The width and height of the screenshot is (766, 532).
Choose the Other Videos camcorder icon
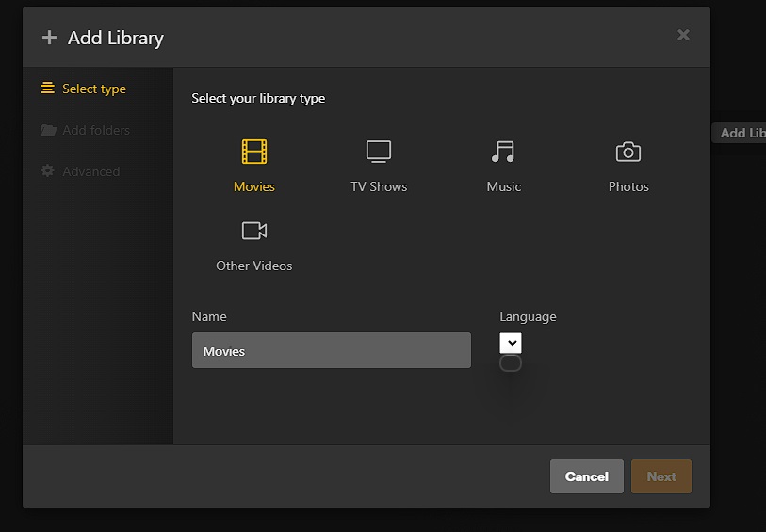[254, 231]
